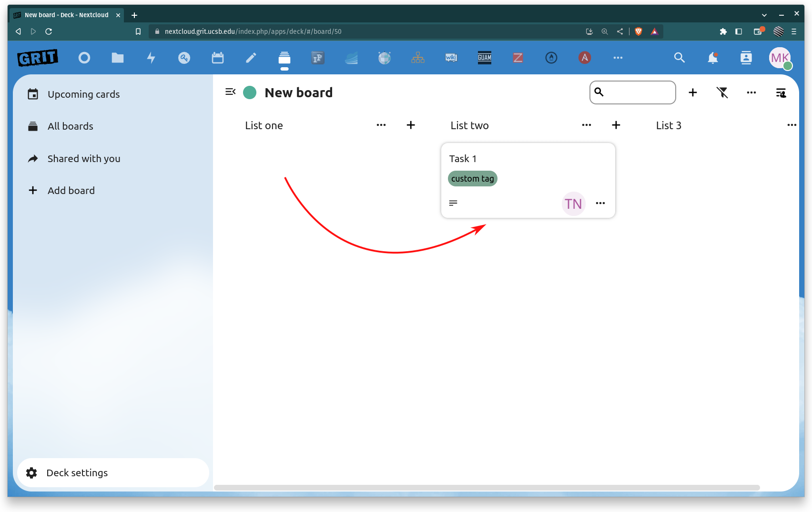Open the unified search magnifier

click(680, 58)
